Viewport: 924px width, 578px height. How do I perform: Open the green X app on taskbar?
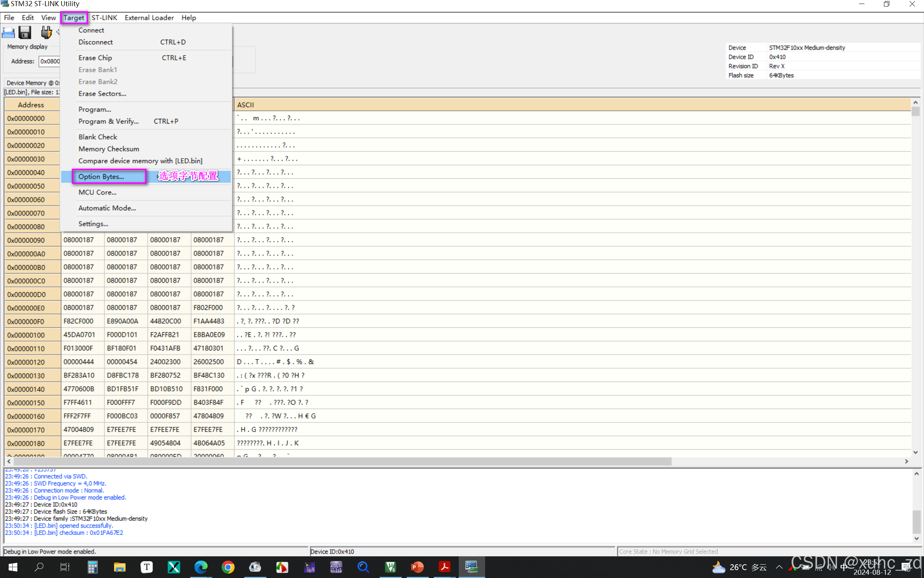(174, 567)
